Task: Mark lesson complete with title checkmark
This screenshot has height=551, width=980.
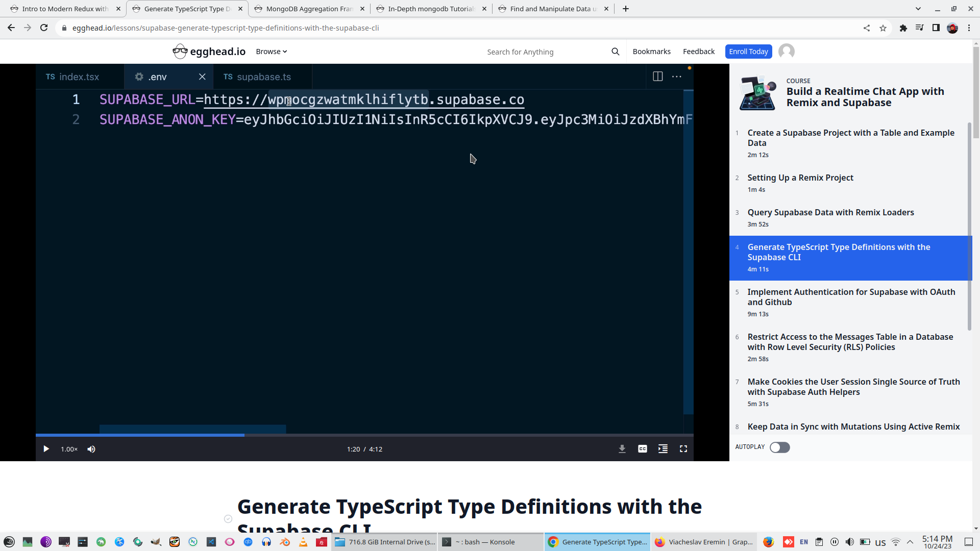Action: pyautogui.click(x=228, y=519)
